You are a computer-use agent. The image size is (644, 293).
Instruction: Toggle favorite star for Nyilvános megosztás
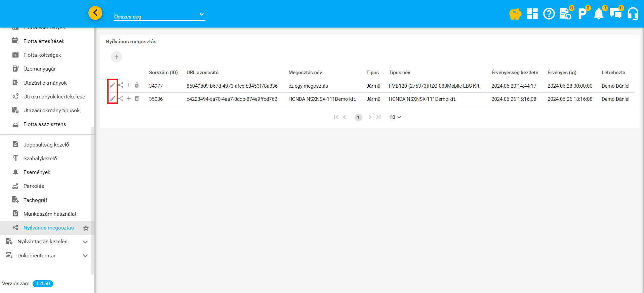click(x=86, y=228)
